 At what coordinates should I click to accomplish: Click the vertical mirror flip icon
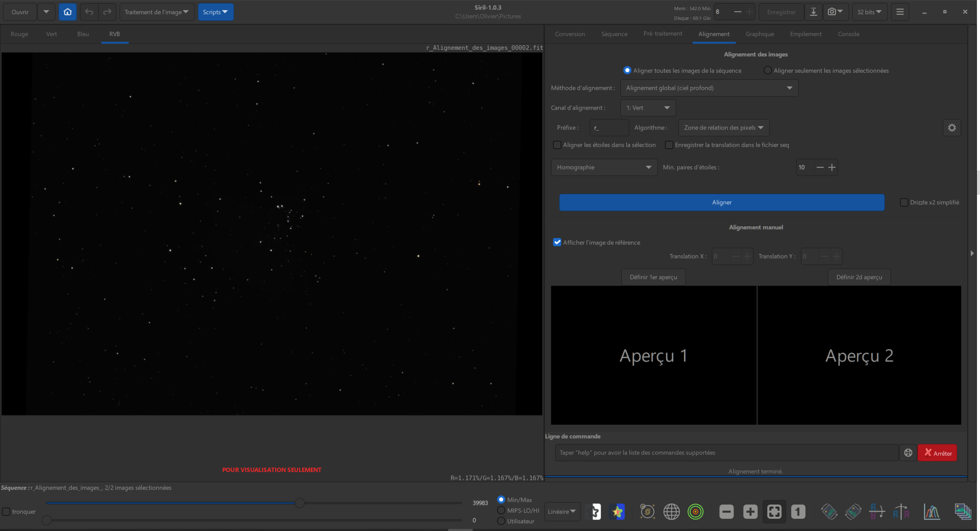click(877, 511)
